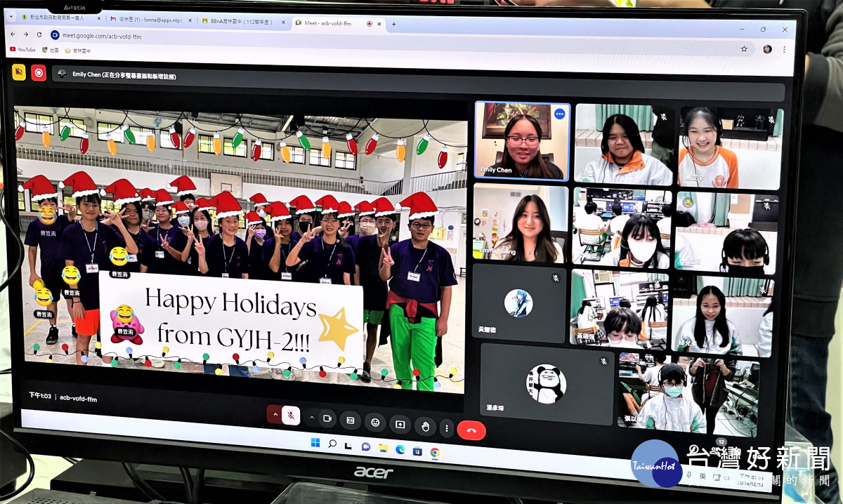
Task: Click the present screen button
Action: (x=400, y=425)
